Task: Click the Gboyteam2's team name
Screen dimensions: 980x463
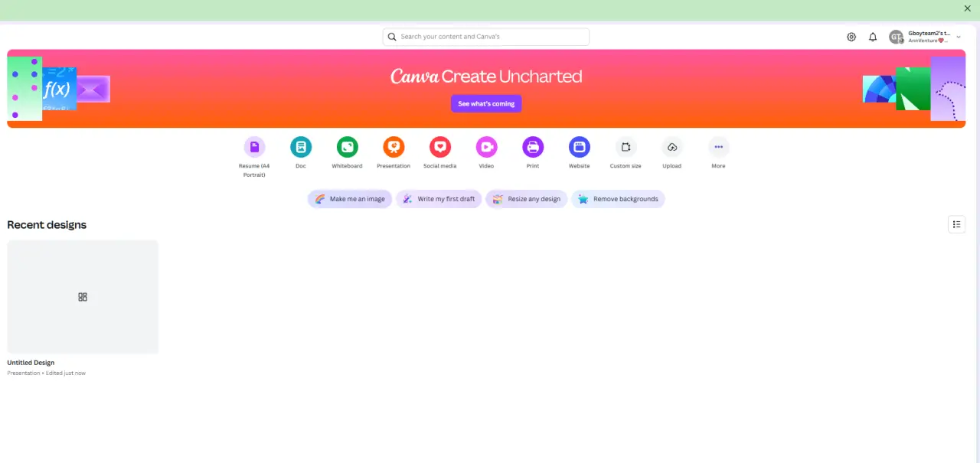Action: click(929, 34)
